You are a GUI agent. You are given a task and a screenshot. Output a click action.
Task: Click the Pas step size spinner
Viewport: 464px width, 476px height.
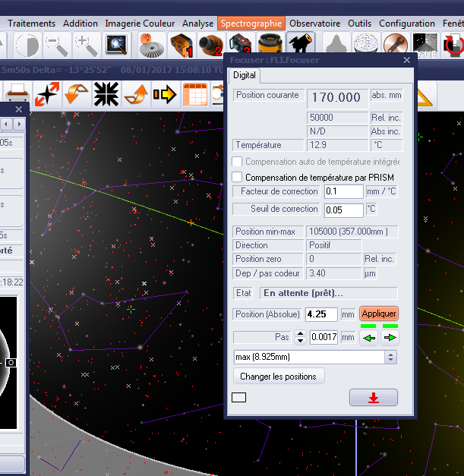[x=300, y=337]
